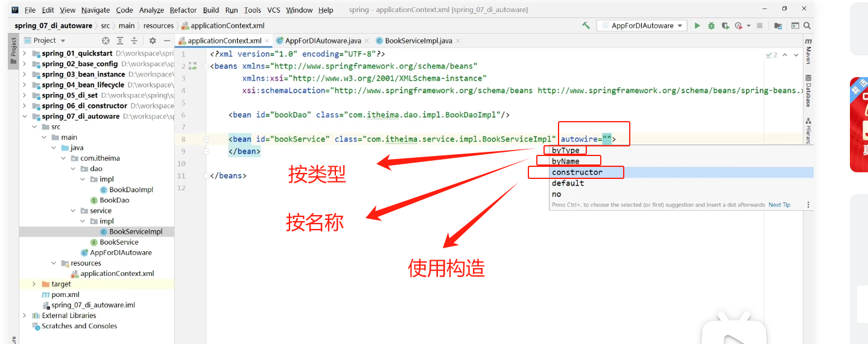This screenshot has width=868, height=344.
Task: Run AppForDIAutoware with green play icon
Action: tap(697, 26)
